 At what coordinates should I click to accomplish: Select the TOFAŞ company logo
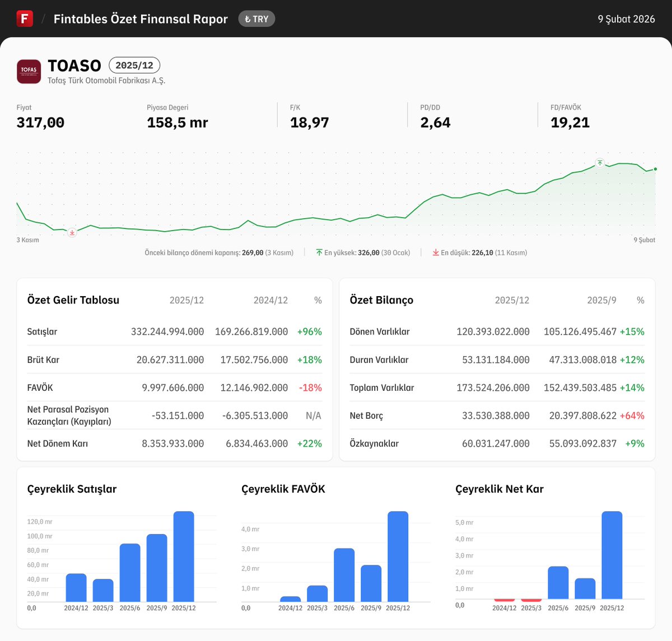pos(29,72)
